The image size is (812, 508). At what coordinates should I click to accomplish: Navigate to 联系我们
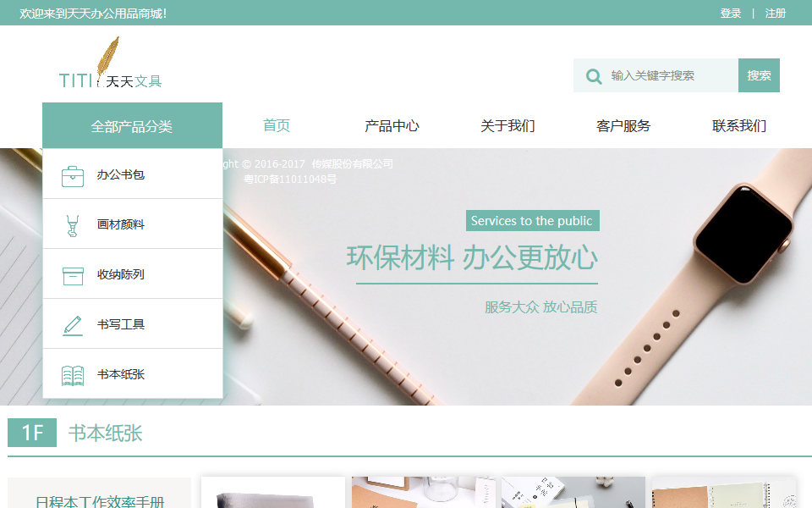pos(739,126)
